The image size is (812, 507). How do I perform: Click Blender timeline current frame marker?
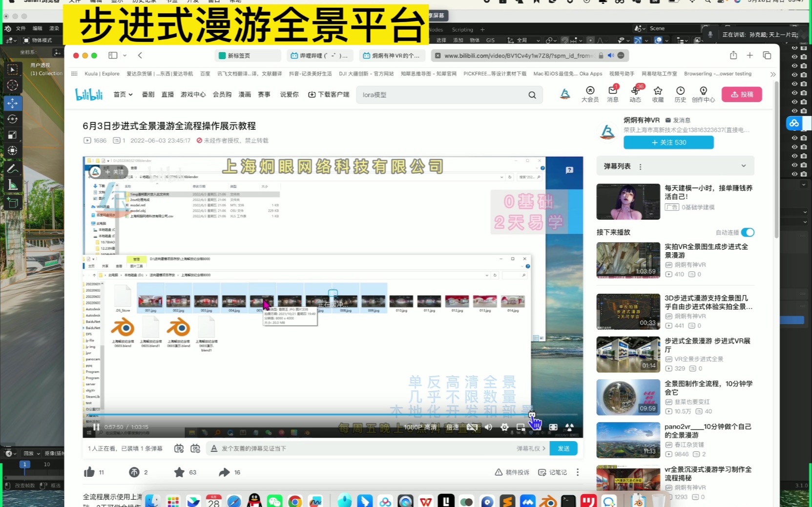click(x=24, y=465)
